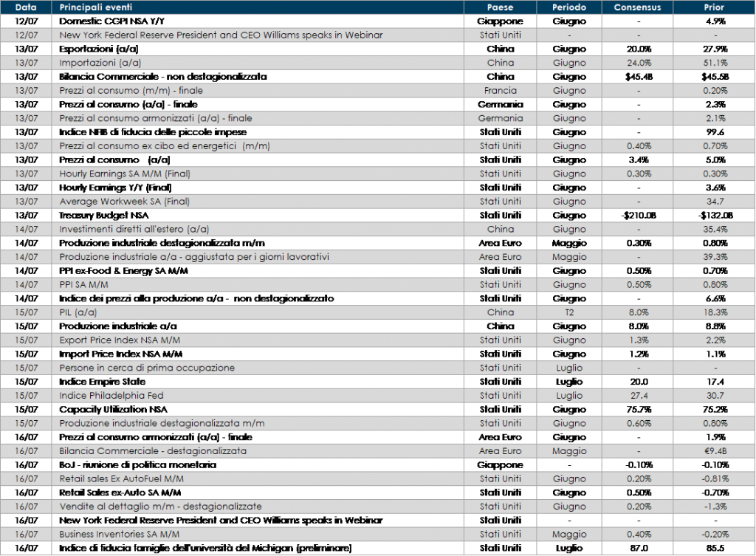
Task: Select the 'Importazioni (a/a)' event cell
Action: tap(95, 63)
